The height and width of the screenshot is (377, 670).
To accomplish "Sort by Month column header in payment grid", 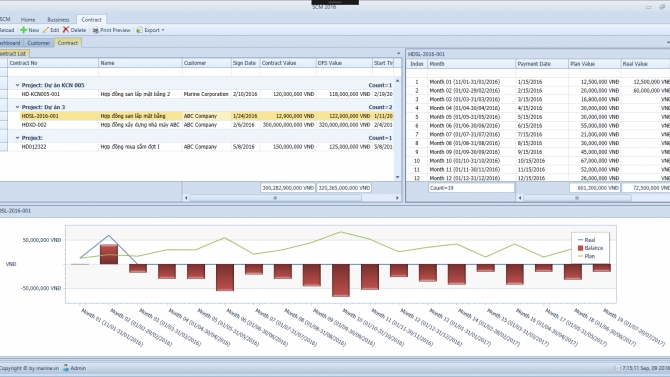I will point(471,64).
